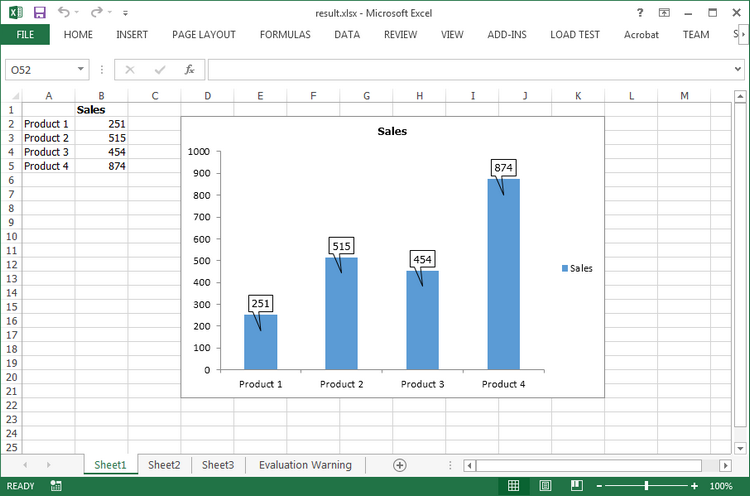750x496 pixels.
Task: Click the Excel application icon
Action: pos(15,12)
